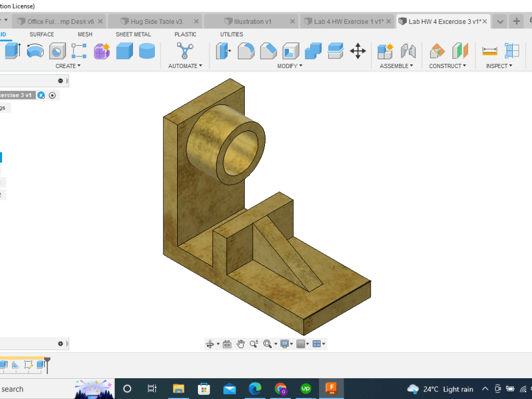
Task: Open the INSPECT dropdown menu
Action: (x=499, y=66)
